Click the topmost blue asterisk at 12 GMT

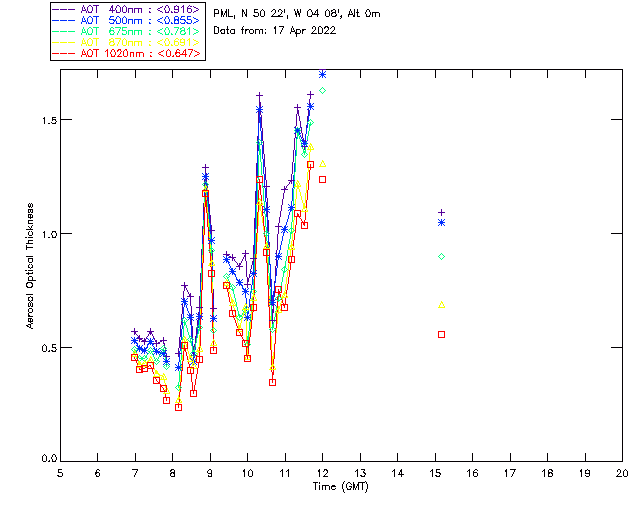click(x=322, y=74)
